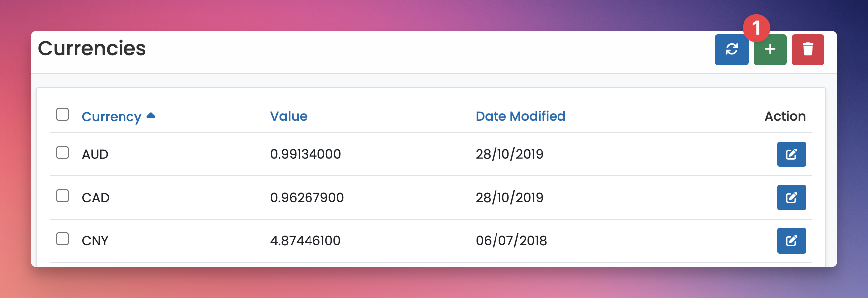Image resolution: width=868 pixels, height=298 pixels.
Task: Edit the AUD currency row
Action: [x=791, y=154]
